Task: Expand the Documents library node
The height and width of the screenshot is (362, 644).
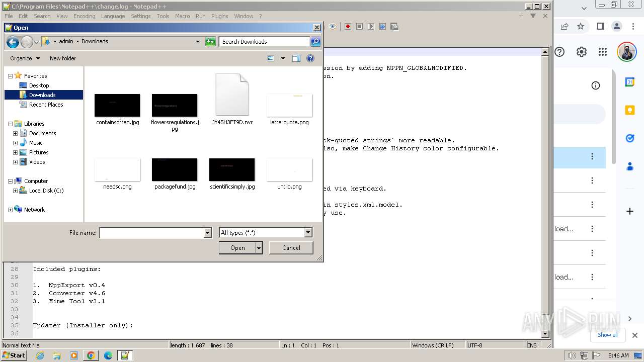Action: pyautogui.click(x=15, y=133)
